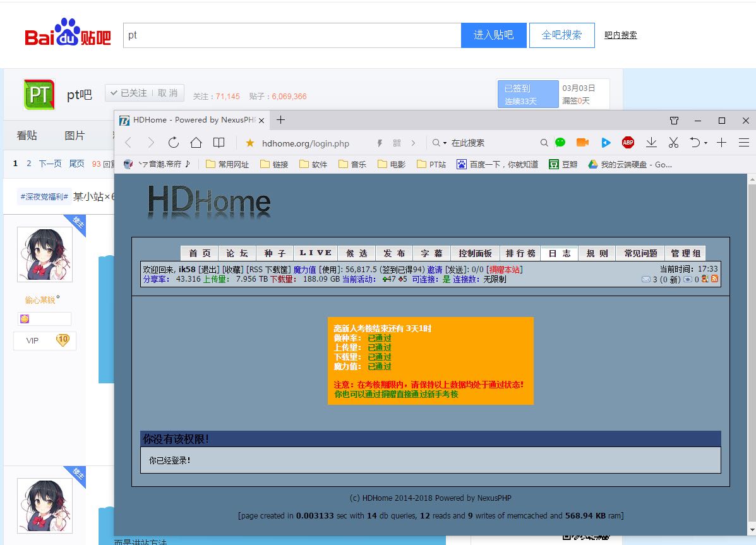
Task: Open the 豆瓣 bookmark
Action: coord(563,164)
